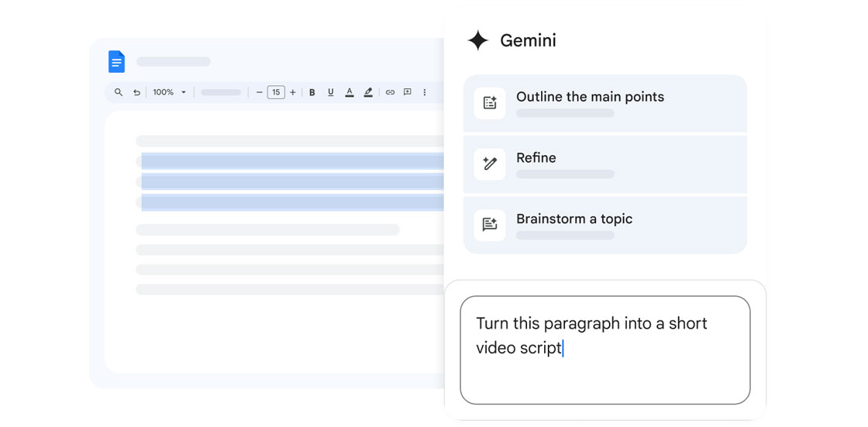Click the Refine magic pen icon

(490, 164)
